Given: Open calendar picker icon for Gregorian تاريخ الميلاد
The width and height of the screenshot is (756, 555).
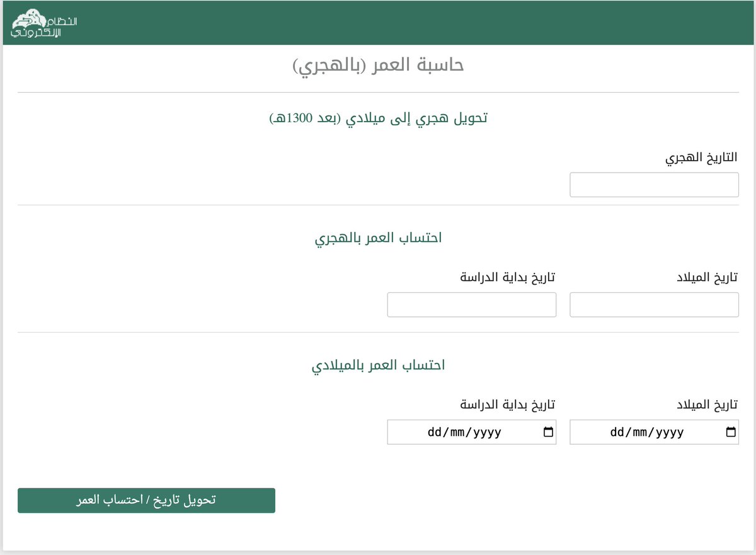Looking at the screenshot, I should pos(731,432).
